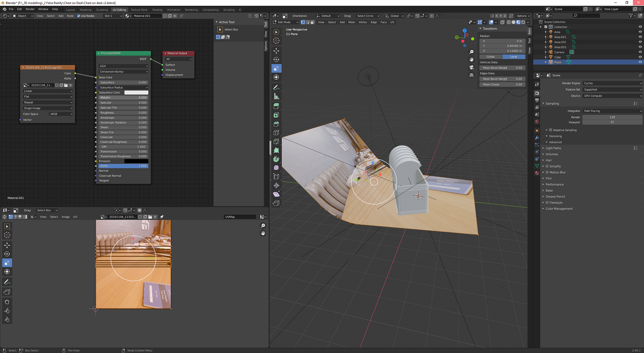
Task: Open the Render properties tab icon
Action: (537, 93)
